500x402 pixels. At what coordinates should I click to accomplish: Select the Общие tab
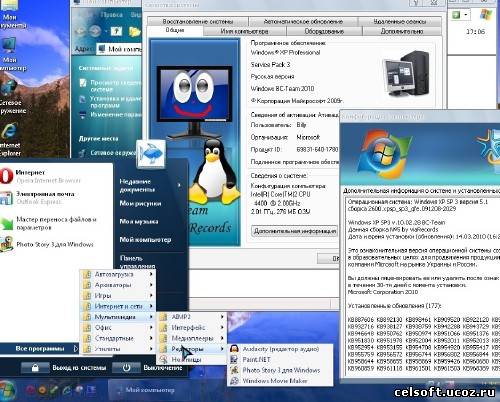[175, 30]
